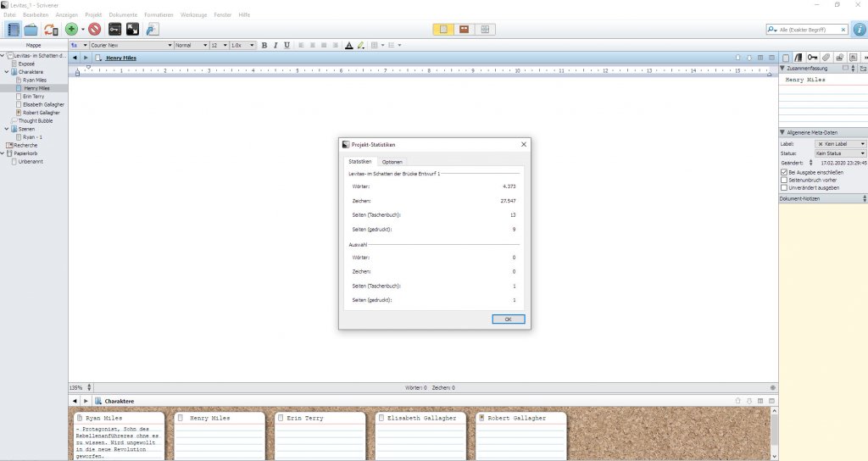Apply italic formatting
The width and height of the screenshot is (868, 461).
[x=275, y=46]
